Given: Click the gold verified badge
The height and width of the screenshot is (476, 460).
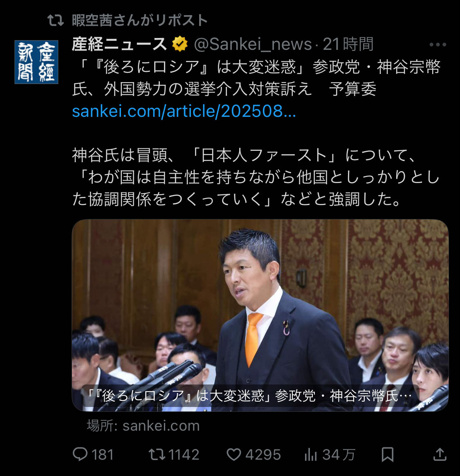Looking at the screenshot, I should (x=180, y=44).
